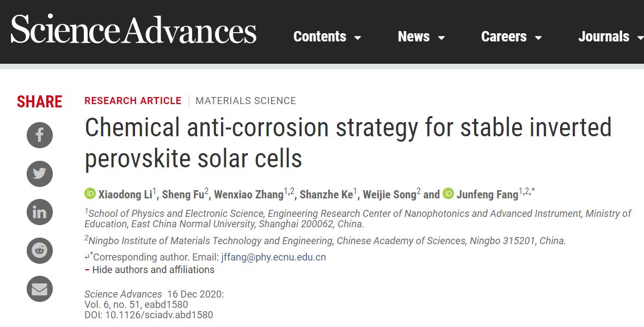Viewport: 644px width, 327px height.
Task: Open Xiaodong Li's ORCID icon
Action: 90,194
